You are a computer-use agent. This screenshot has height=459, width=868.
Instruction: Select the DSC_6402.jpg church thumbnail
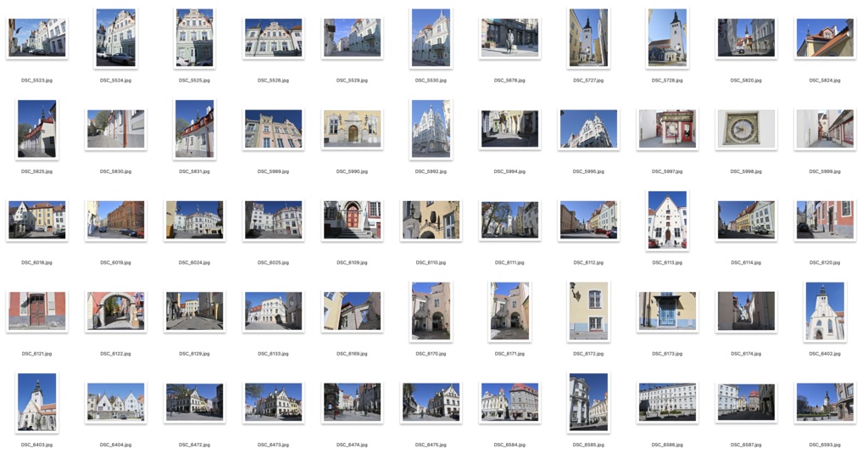(x=825, y=311)
